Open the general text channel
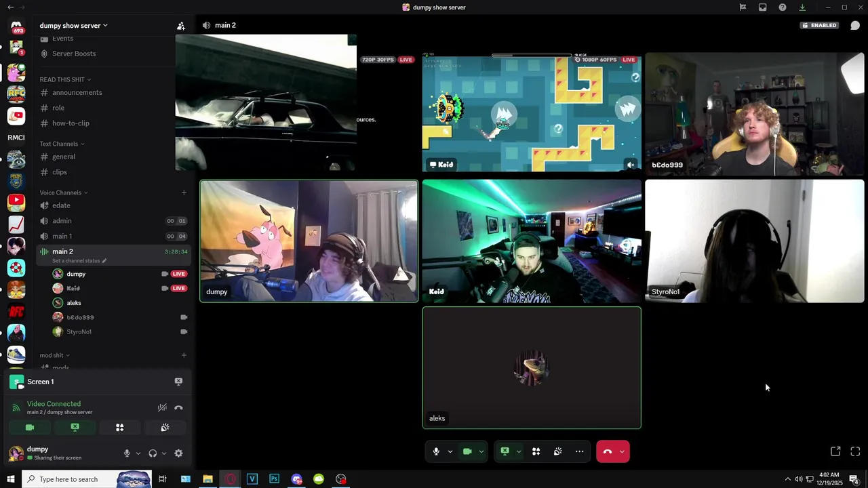 [x=113, y=157]
